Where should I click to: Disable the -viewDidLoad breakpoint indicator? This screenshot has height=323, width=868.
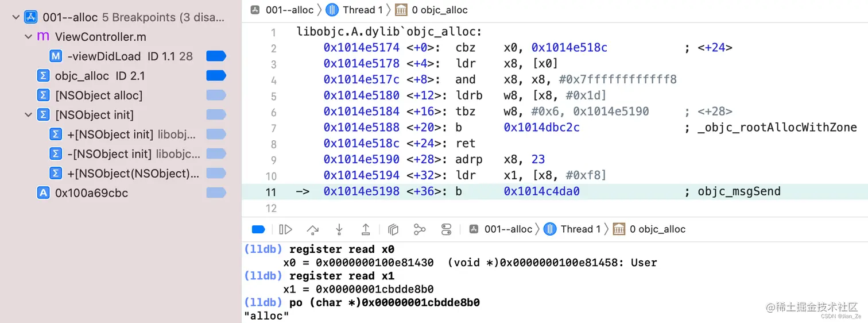(216, 56)
